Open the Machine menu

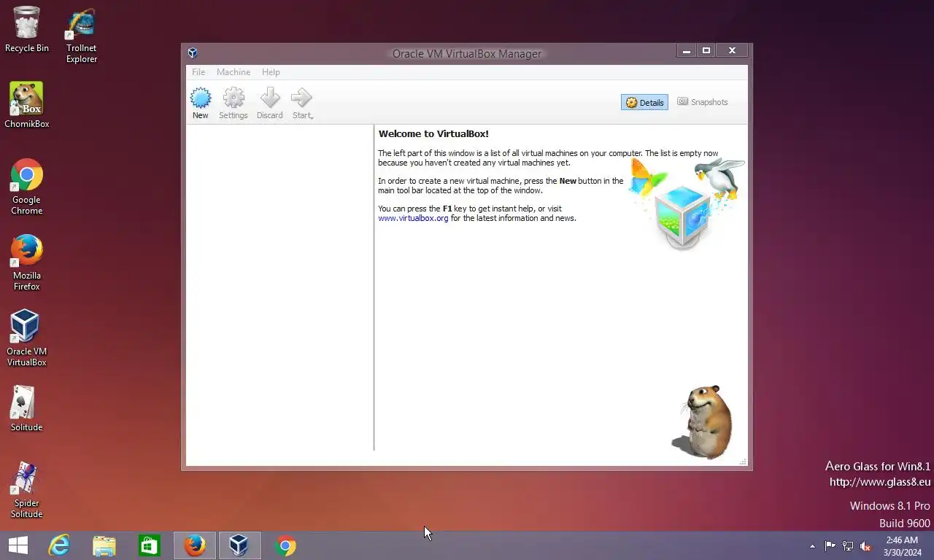pos(233,72)
